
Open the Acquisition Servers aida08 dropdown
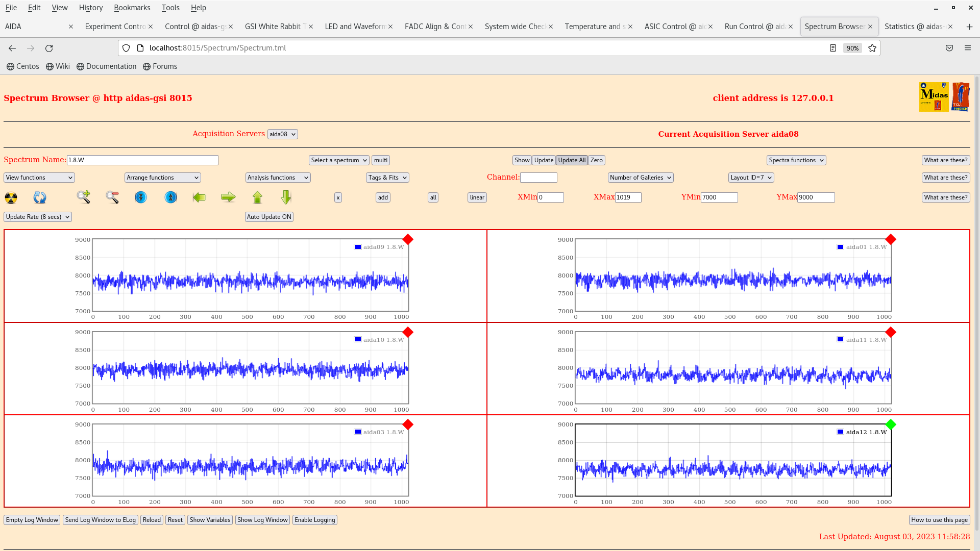coord(282,134)
